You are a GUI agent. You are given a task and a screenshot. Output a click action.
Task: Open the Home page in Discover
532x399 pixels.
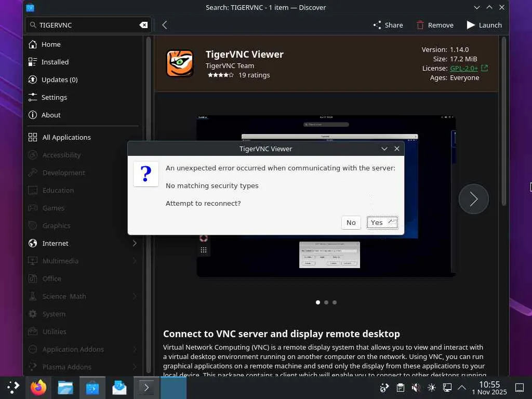[x=83, y=45]
